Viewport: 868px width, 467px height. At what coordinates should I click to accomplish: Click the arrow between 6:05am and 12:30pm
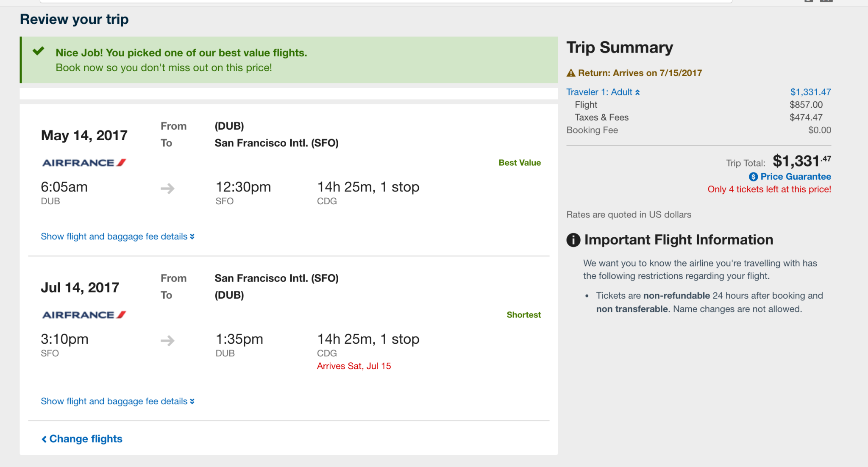click(167, 188)
